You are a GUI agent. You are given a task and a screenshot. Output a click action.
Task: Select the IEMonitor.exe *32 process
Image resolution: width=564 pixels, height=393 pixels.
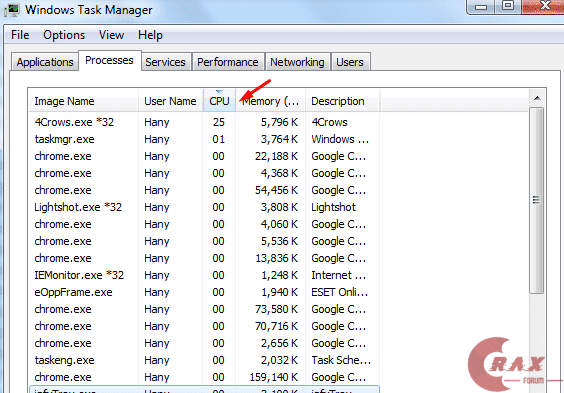coord(204,275)
